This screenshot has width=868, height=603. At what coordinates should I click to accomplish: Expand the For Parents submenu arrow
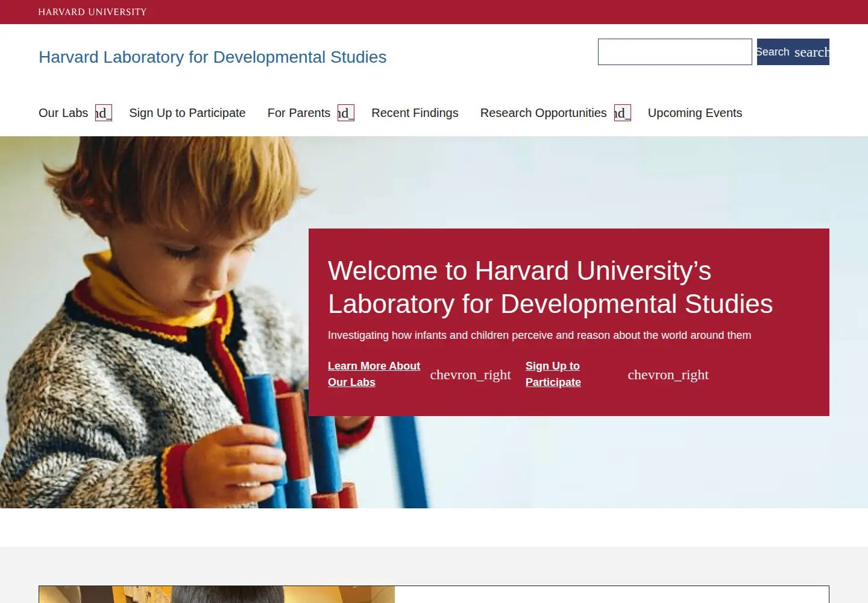(x=346, y=113)
